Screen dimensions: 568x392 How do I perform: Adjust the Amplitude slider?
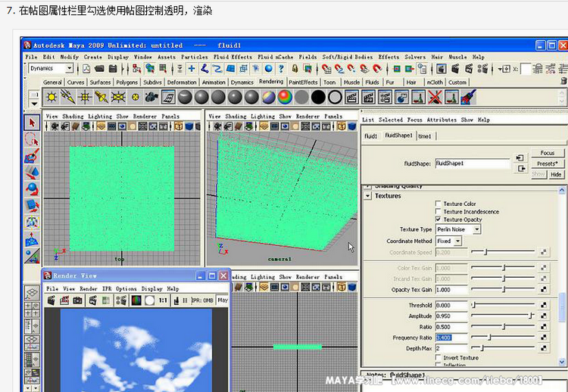coord(503,316)
